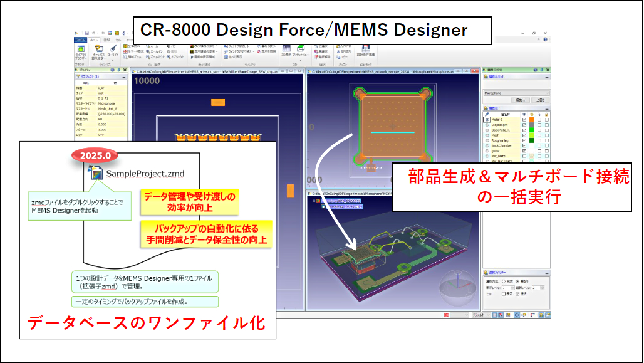The width and height of the screenshot is (644, 363).
Task: Open help in the layer display settings panel
Action: point(535,70)
